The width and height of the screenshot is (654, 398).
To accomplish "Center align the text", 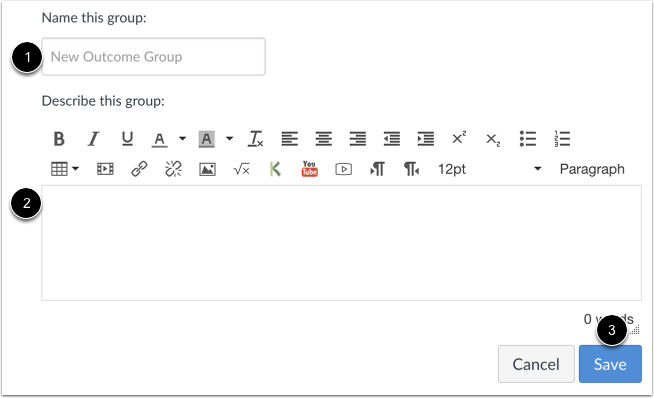I will [324, 139].
